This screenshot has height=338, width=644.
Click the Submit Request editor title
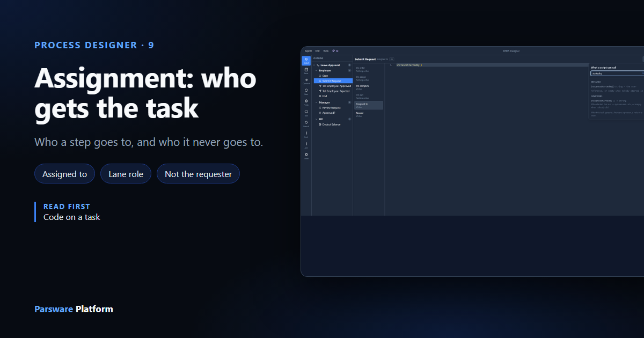[365, 59]
